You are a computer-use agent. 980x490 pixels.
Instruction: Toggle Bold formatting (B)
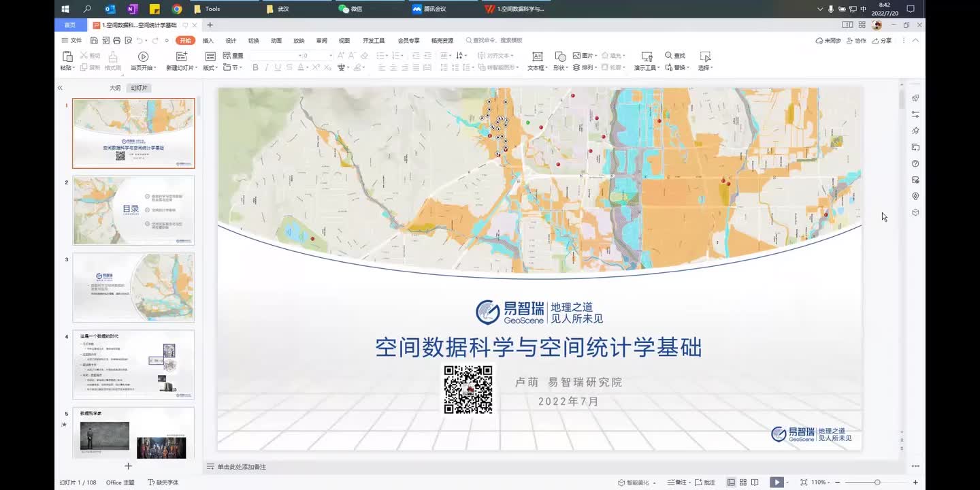click(255, 67)
